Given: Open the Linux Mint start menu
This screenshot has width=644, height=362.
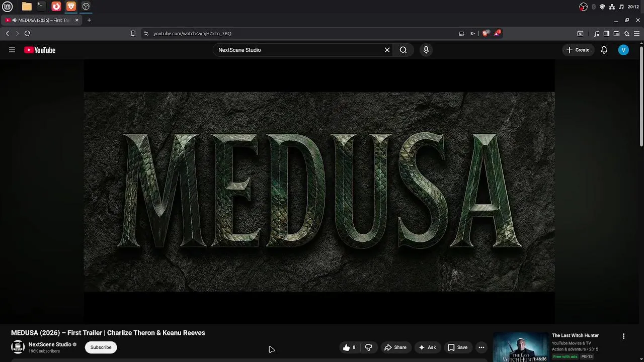Looking at the screenshot, I should [8, 7].
